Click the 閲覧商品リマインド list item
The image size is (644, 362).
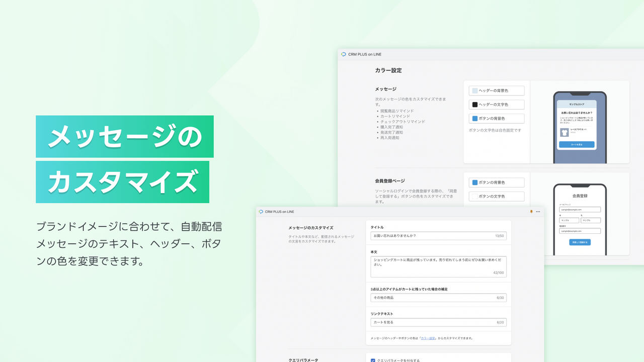pos(397,111)
